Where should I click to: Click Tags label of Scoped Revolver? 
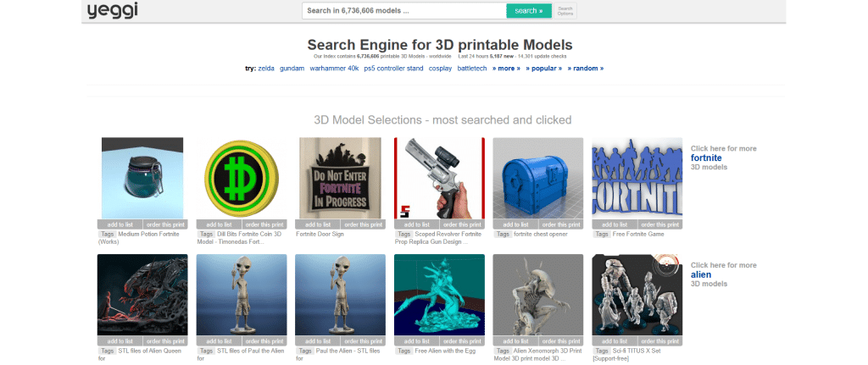click(x=404, y=235)
